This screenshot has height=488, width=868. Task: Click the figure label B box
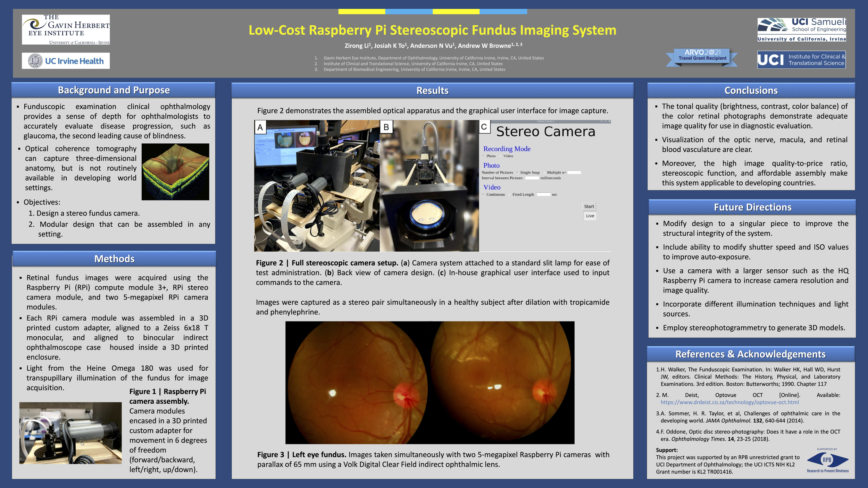click(386, 127)
